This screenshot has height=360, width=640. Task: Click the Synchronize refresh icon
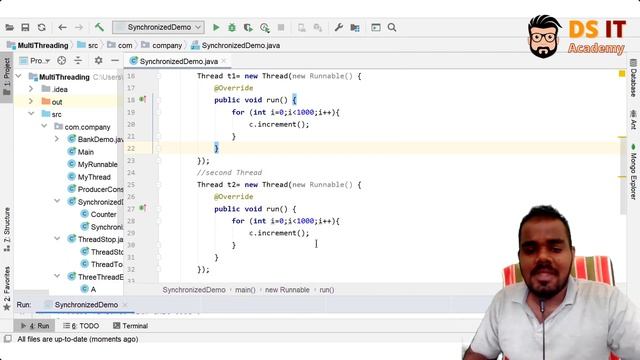click(x=42, y=27)
